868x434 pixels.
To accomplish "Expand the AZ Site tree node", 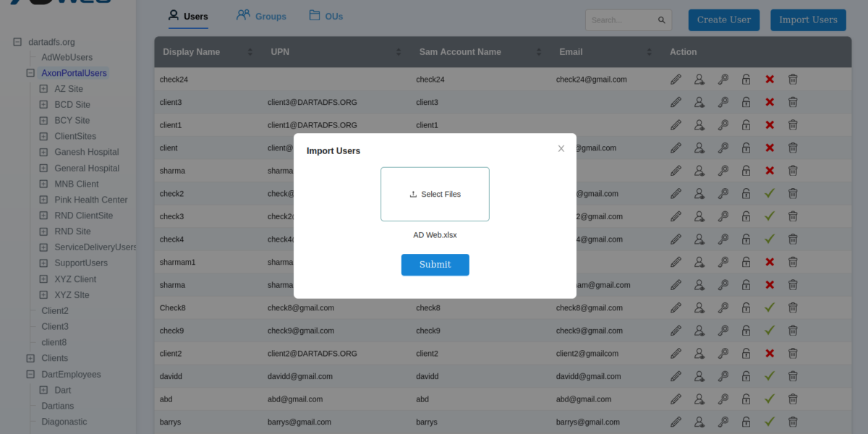I will point(43,89).
